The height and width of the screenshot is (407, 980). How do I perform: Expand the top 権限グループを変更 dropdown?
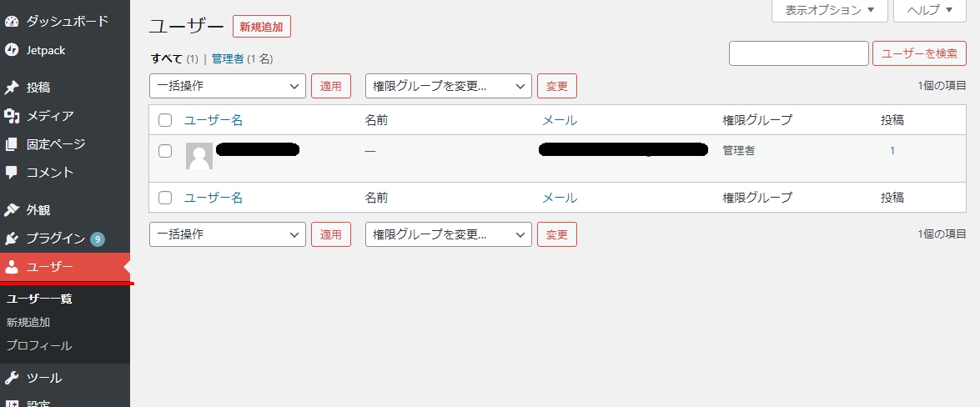448,86
